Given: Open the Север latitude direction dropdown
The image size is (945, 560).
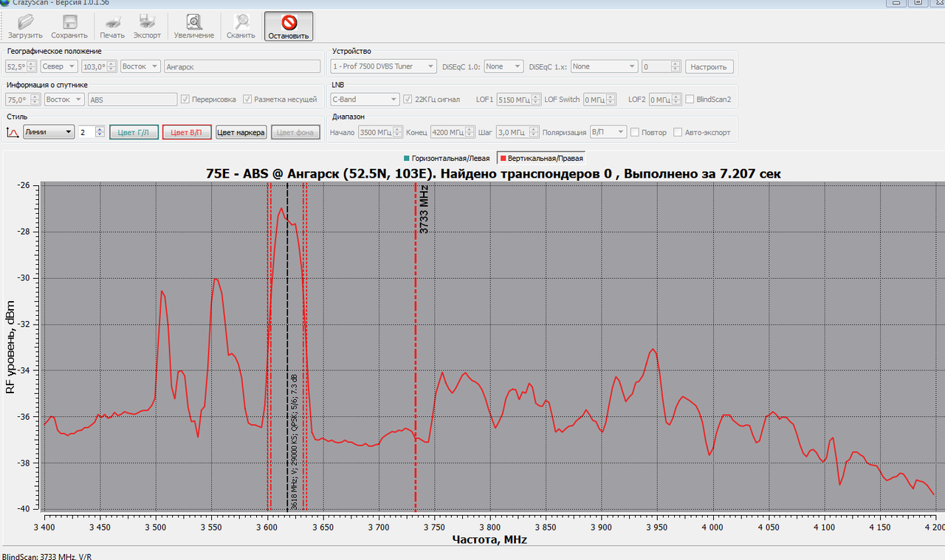Looking at the screenshot, I should 59,66.
